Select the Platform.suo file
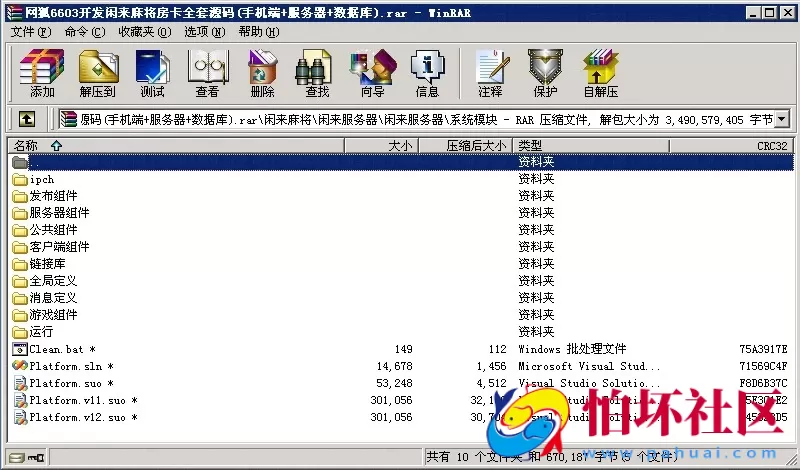This screenshot has height=470, width=800. pos(63,383)
